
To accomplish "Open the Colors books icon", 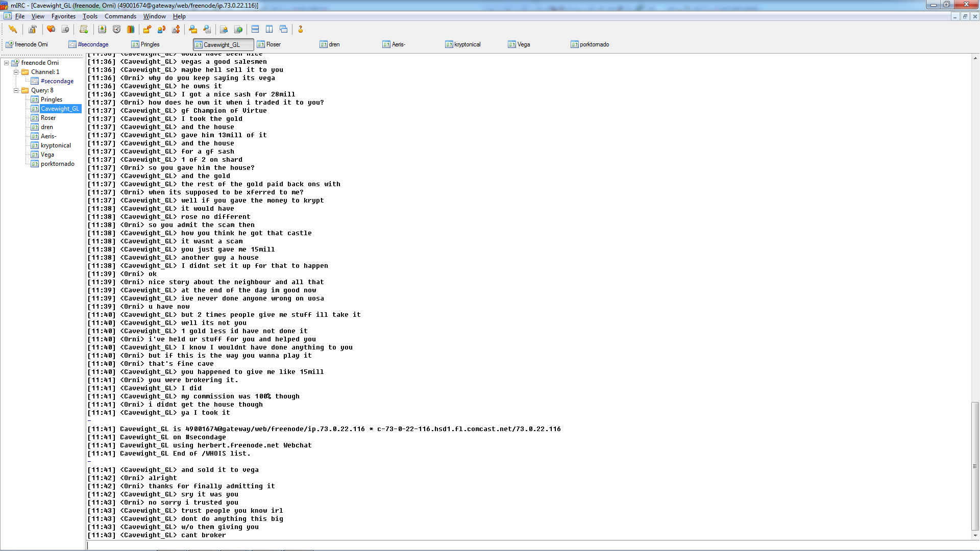I will 131,30.
